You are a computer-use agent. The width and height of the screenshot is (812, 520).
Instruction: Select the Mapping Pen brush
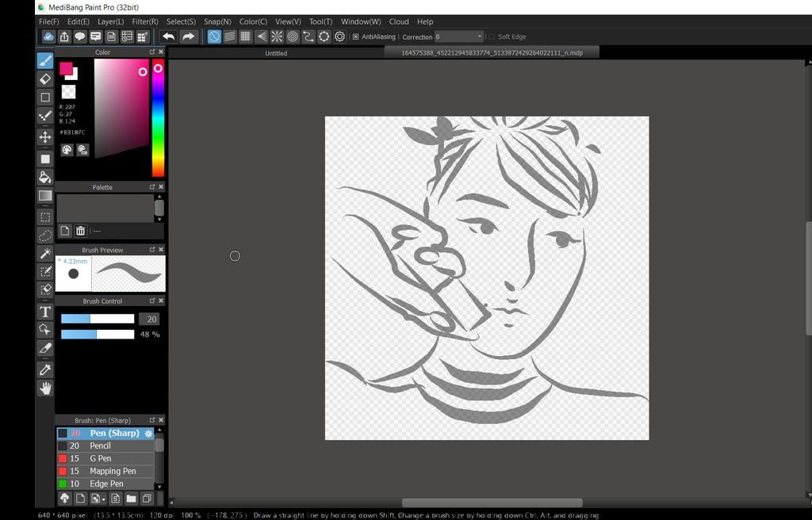[x=105, y=472]
